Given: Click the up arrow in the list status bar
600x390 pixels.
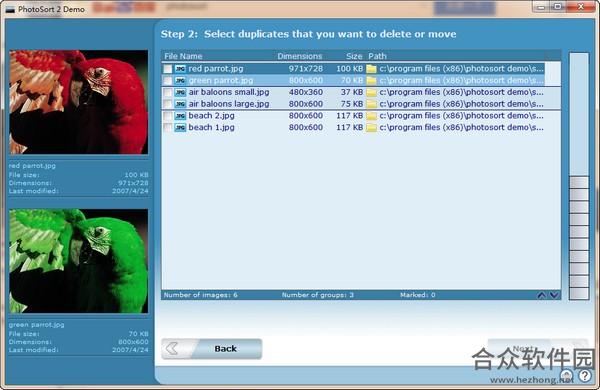Looking at the screenshot, I should [x=541, y=295].
